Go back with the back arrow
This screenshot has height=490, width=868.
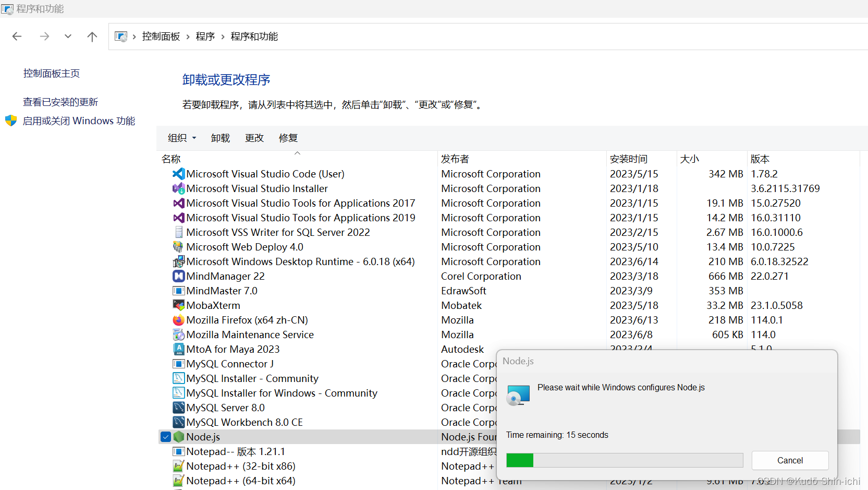(17, 36)
